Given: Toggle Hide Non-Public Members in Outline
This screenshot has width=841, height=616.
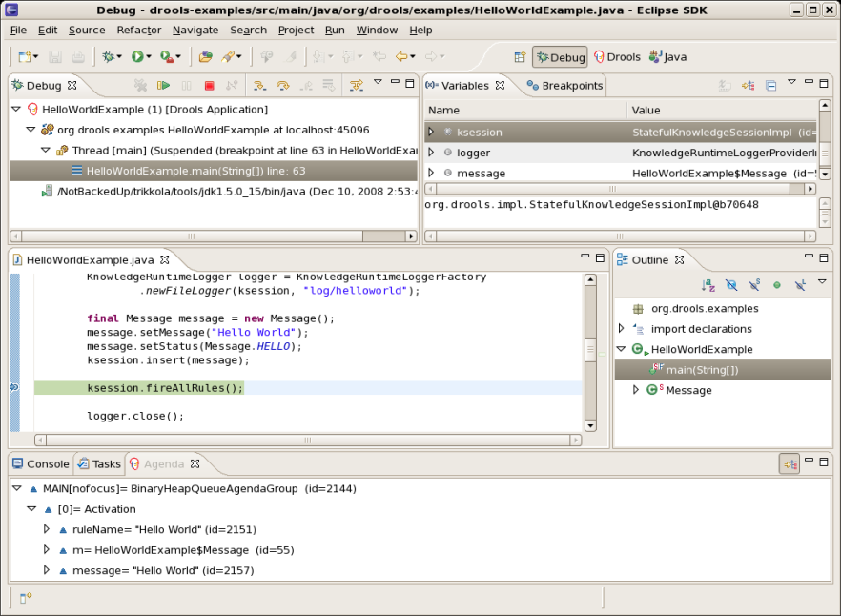Looking at the screenshot, I should [x=777, y=285].
